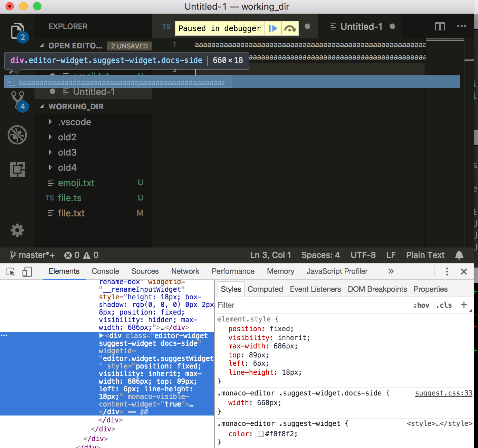Toggle the :hov pseudo-class pane
This screenshot has width=478, height=448.
coord(421,305)
